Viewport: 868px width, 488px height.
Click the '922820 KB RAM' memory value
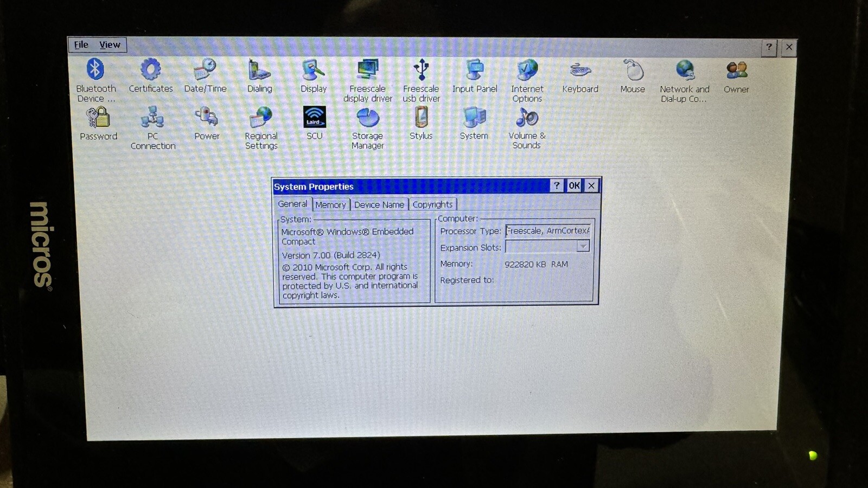click(x=536, y=264)
